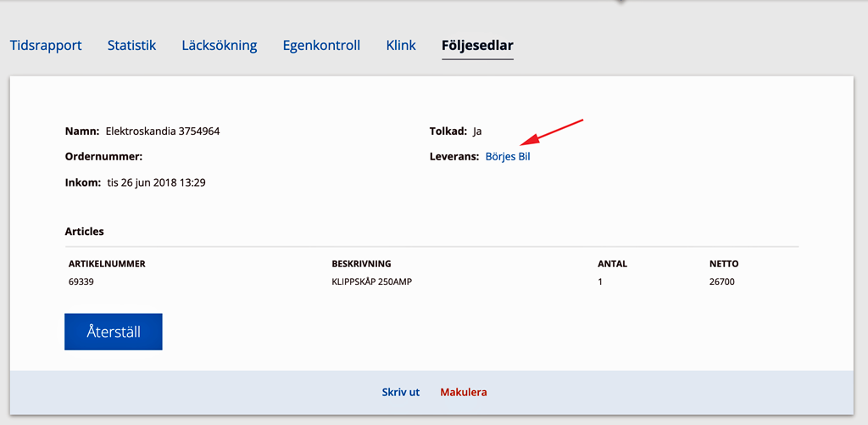Open the Börjes Bil delivery link
The height and width of the screenshot is (425, 868).
click(x=508, y=157)
